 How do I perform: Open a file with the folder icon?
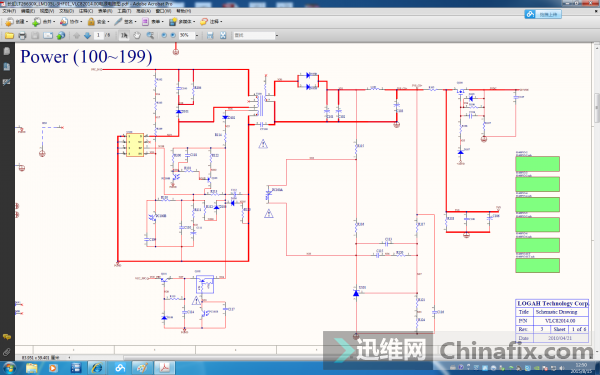click(x=9, y=36)
